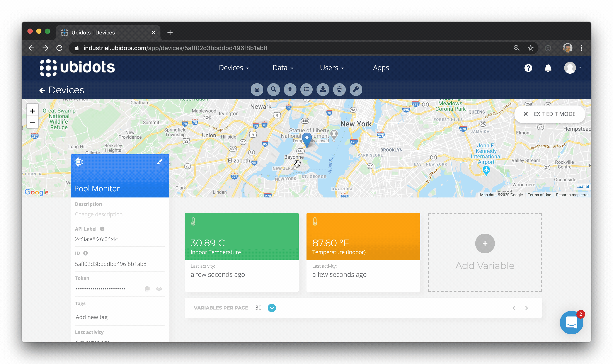
Task: Click the Add Variable plus button
Action: 485,243
